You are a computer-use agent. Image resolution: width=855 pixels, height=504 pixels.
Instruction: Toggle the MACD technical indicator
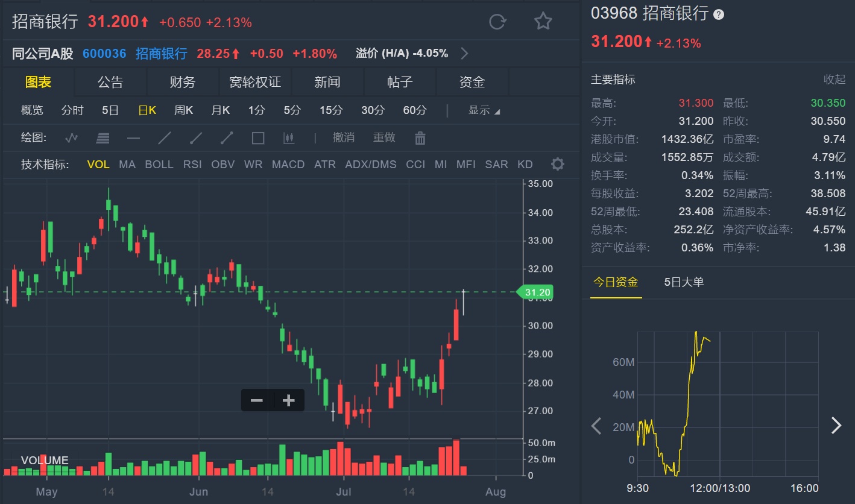coord(288,165)
